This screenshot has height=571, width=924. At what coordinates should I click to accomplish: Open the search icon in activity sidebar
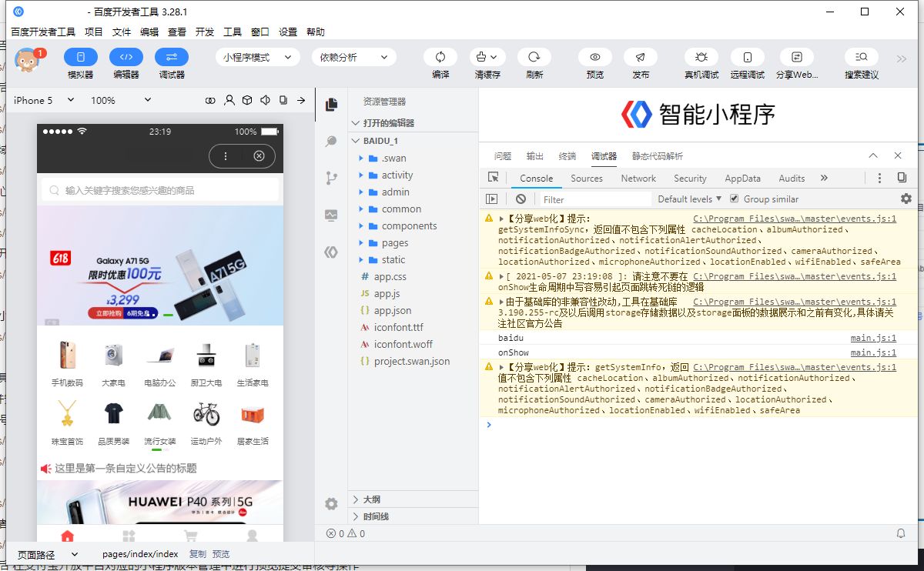(x=331, y=142)
